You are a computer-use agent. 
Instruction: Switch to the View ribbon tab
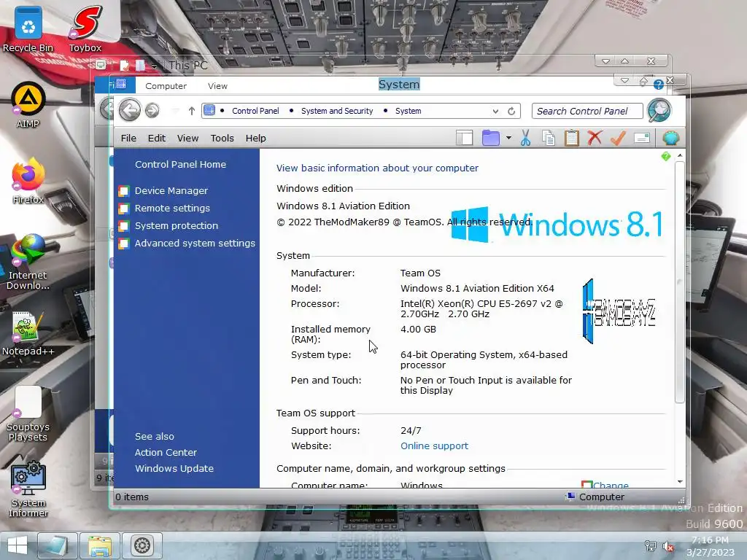[217, 86]
